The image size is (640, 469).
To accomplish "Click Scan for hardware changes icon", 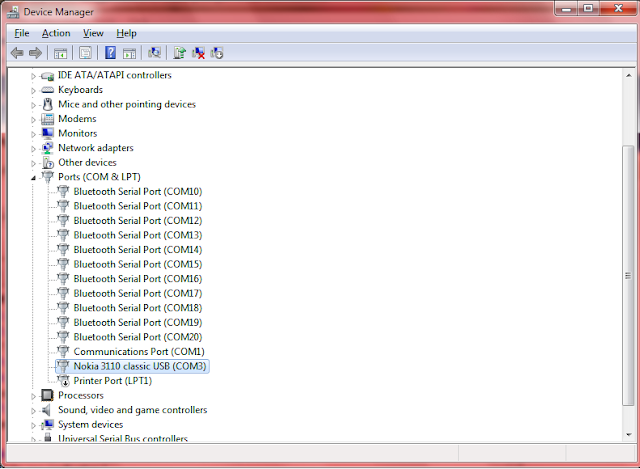I will pos(154,53).
